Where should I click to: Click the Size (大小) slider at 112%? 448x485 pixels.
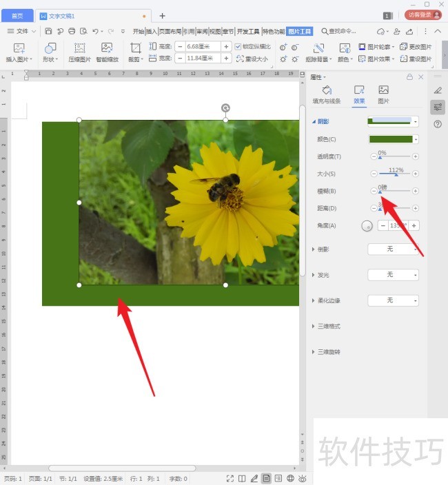[x=394, y=174]
